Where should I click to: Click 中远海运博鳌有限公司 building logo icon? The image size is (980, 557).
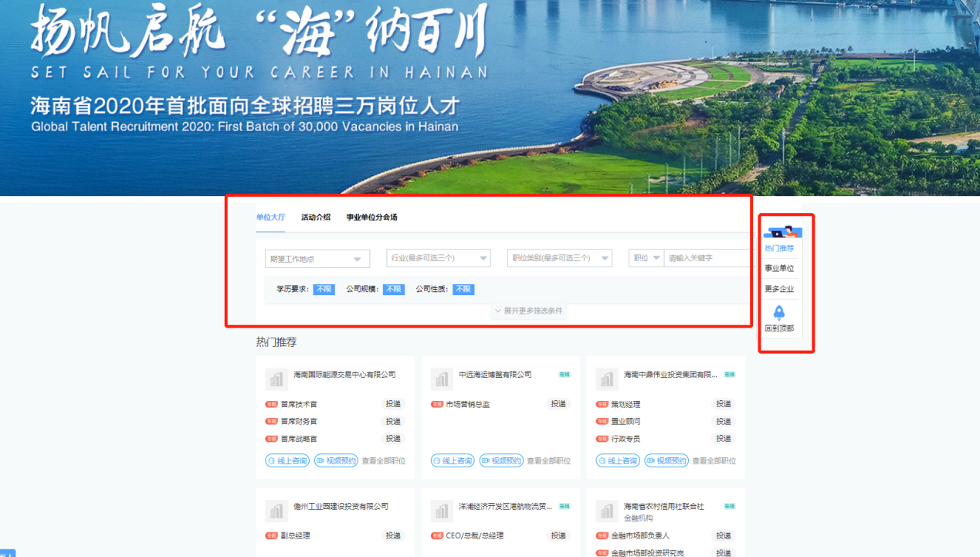(x=442, y=379)
